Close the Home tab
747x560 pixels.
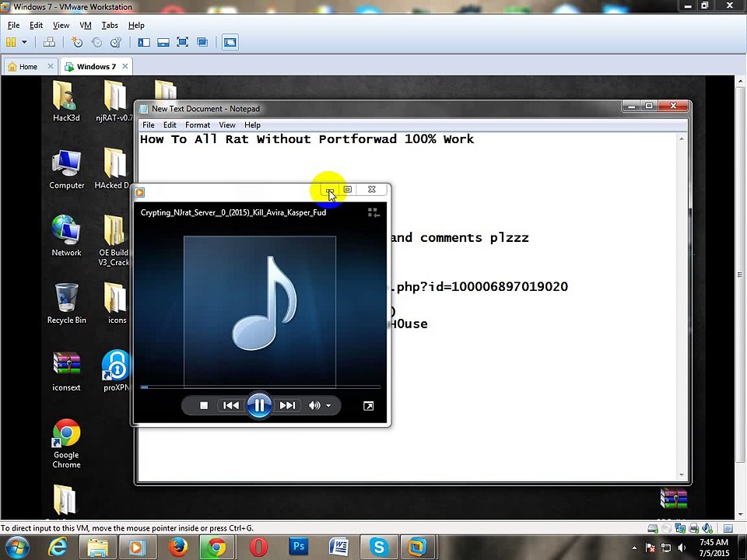click(51, 66)
